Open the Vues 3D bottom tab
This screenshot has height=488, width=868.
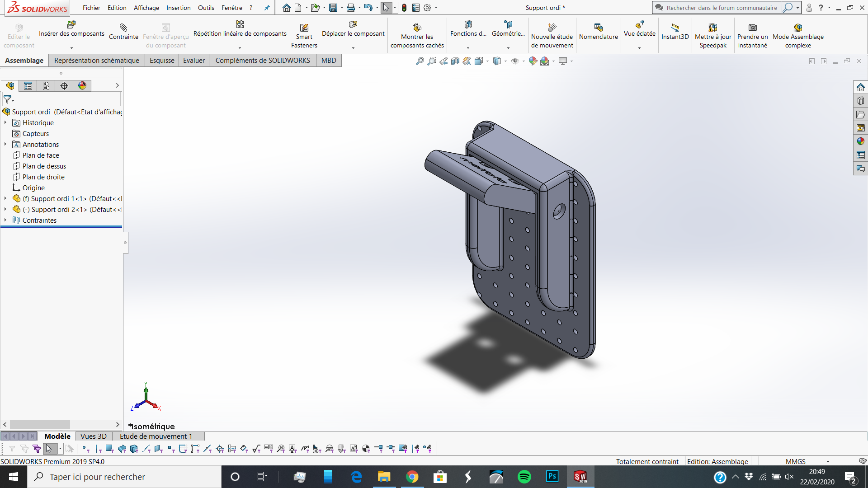tap(94, 436)
